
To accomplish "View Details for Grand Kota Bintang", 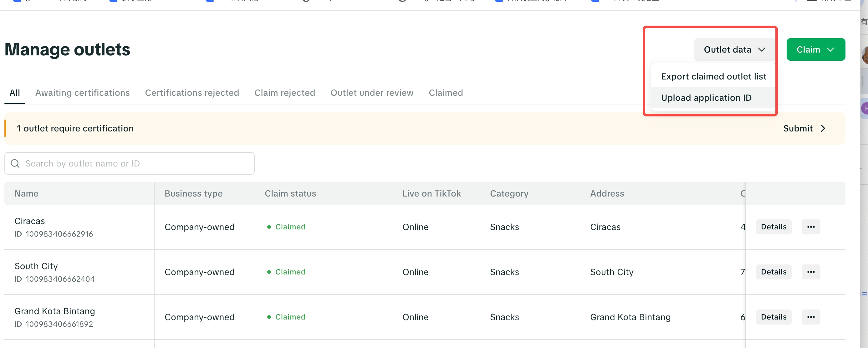I will tap(773, 317).
